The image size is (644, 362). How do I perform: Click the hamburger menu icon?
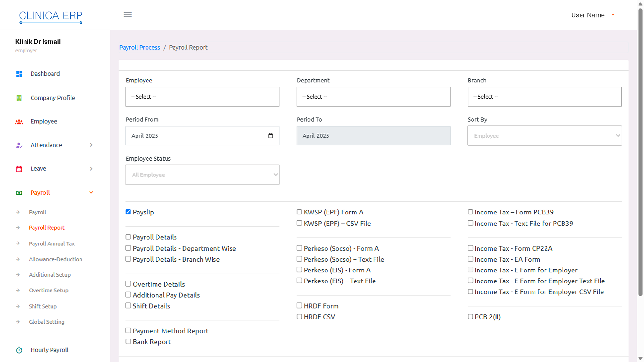[x=128, y=14]
